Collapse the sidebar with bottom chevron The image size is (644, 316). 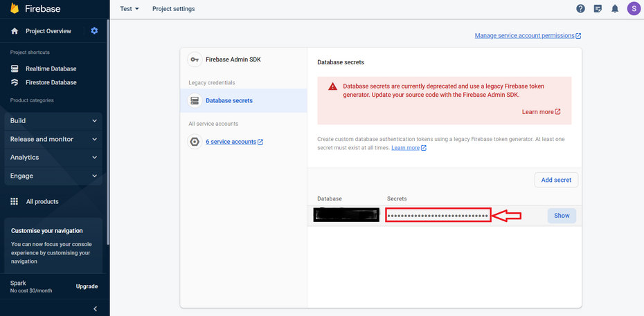(x=95, y=308)
